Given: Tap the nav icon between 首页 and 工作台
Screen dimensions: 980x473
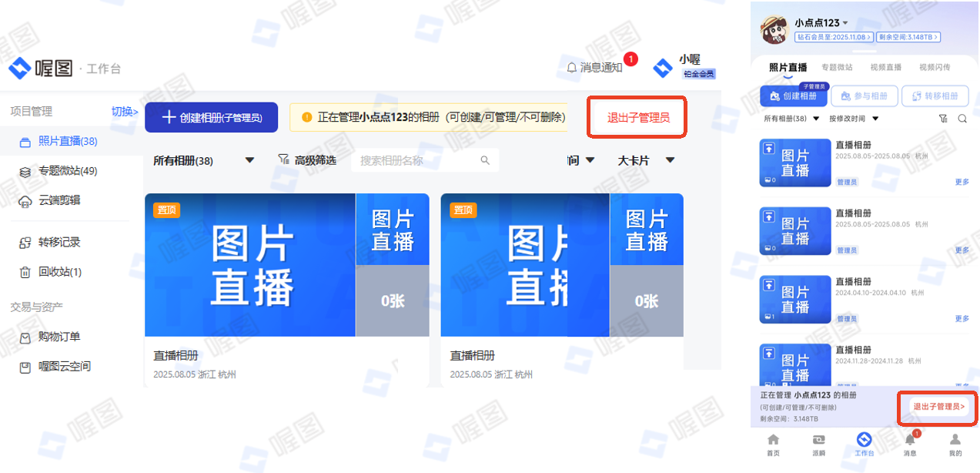Looking at the screenshot, I should coord(818,439).
